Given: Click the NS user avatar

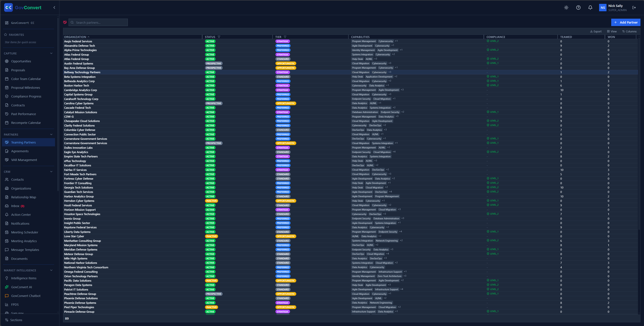Looking at the screenshot, I should point(603,8).
